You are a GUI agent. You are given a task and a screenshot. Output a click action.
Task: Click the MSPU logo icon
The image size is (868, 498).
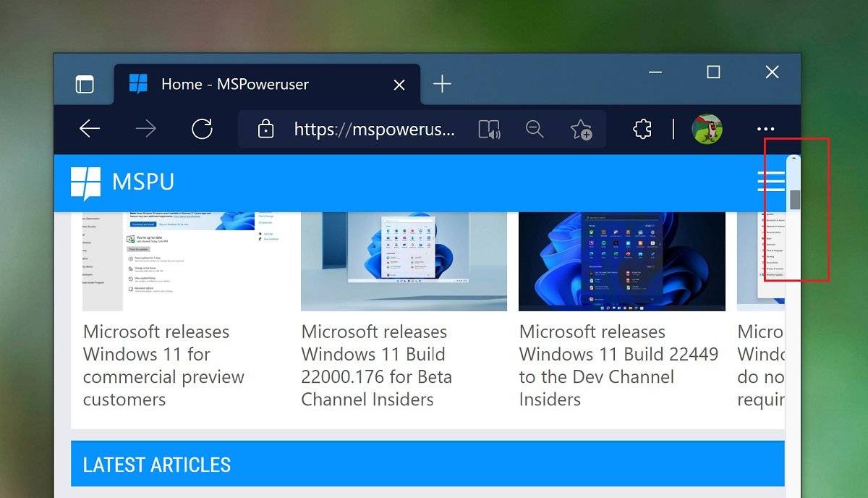point(85,184)
